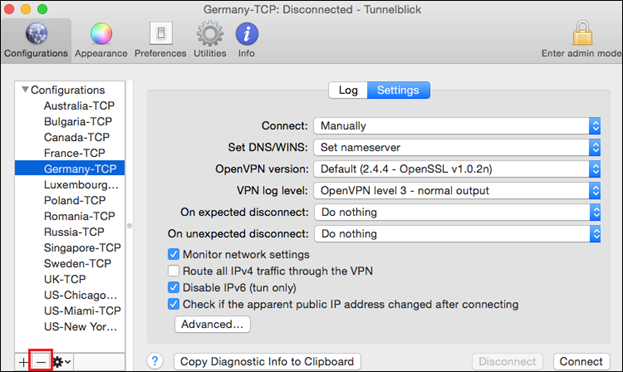This screenshot has height=372, width=623.
Task: Open the VPN log level dropdown
Action: point(457,191)
